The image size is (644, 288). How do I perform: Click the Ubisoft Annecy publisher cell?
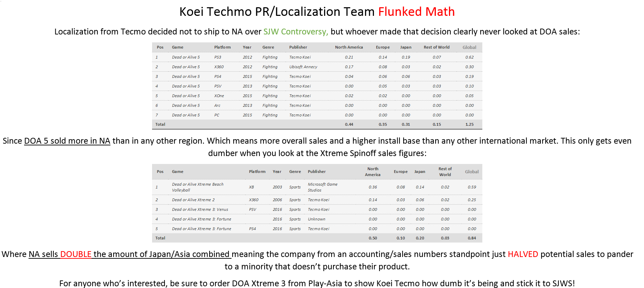tap(303, 67)
